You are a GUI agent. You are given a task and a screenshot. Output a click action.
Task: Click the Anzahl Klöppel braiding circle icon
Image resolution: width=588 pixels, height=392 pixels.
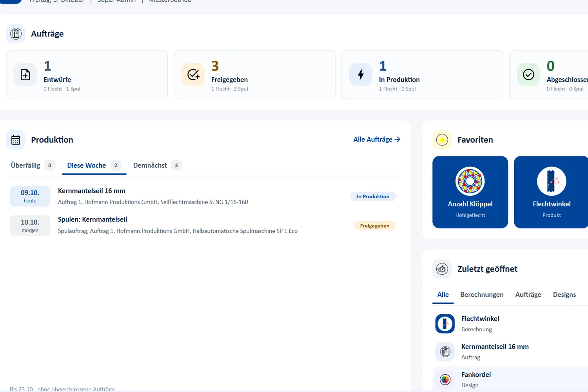click(470, 181)
